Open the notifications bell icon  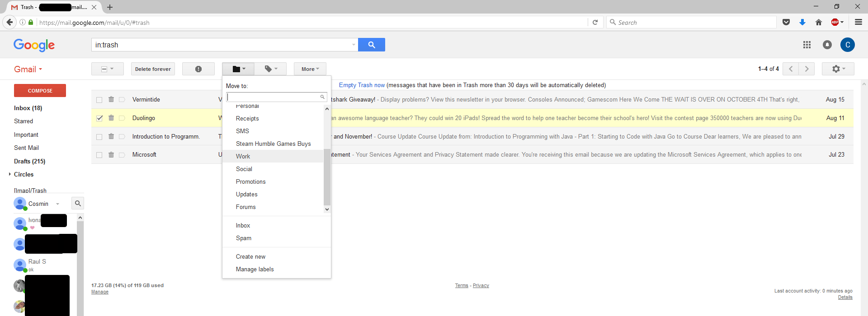(827, 45)
